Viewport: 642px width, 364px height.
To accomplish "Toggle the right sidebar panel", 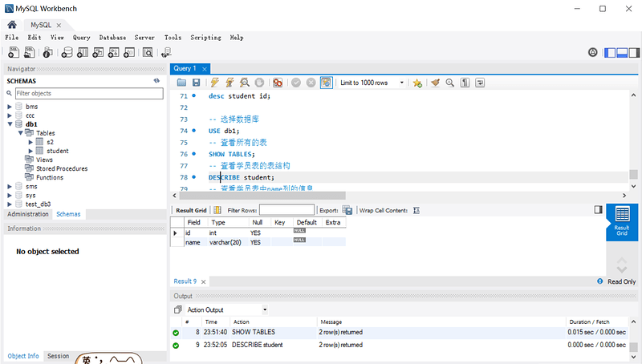I will 634,53.
